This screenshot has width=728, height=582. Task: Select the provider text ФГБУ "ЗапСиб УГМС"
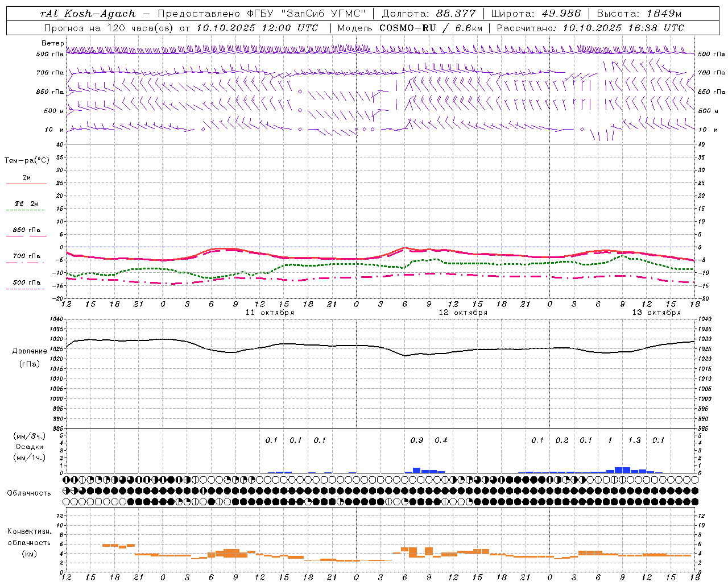pyautogui.click(x=307, y=14)
